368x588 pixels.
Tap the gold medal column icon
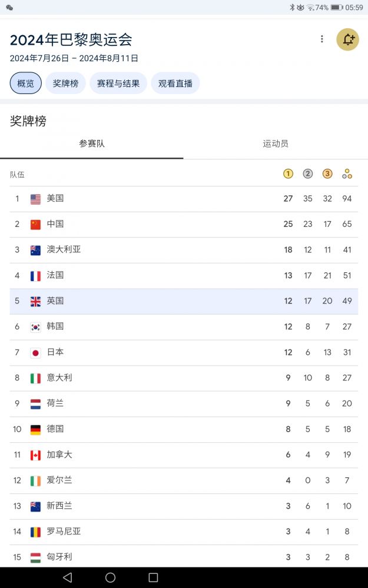288,174
